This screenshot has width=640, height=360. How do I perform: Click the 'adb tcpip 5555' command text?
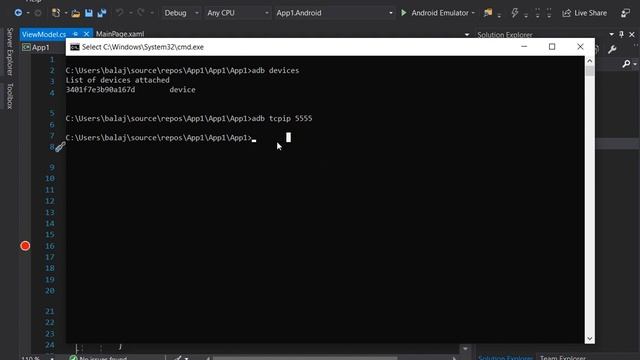click(x=282, y=118)
